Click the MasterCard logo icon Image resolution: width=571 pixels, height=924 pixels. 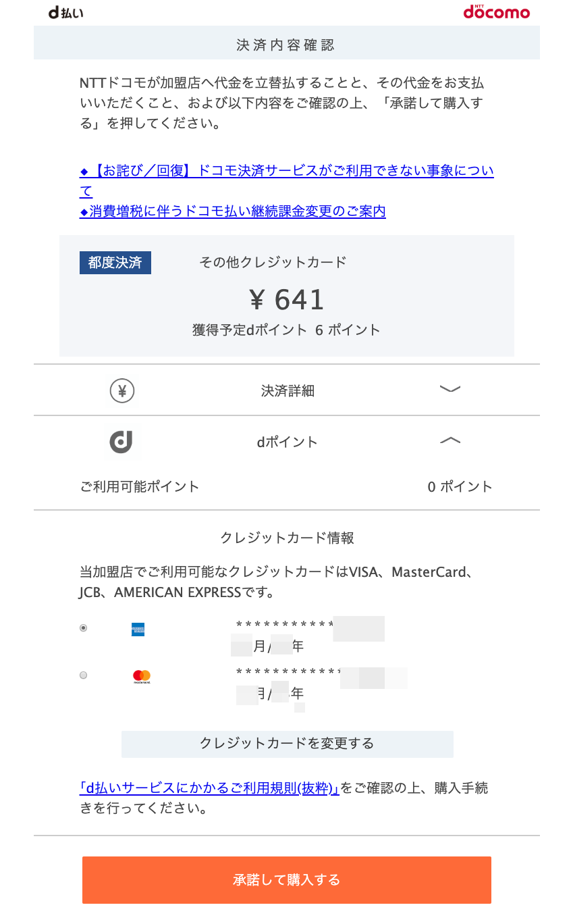tap(142, 676)
